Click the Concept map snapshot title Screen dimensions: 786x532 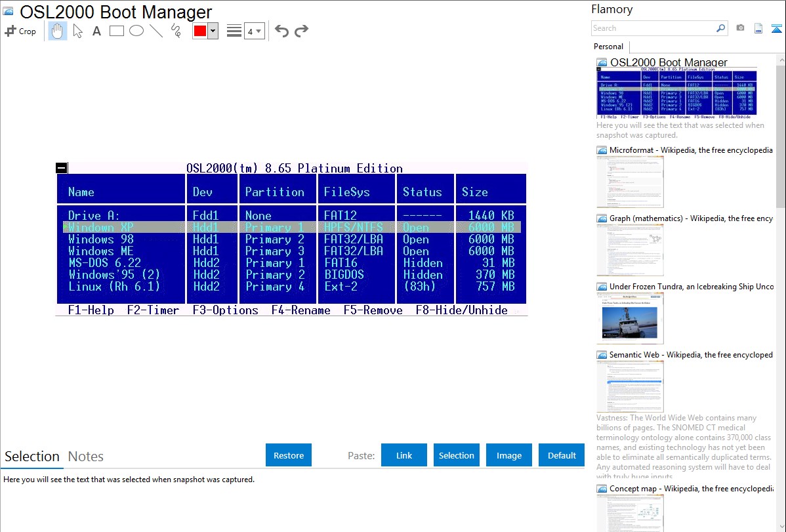(692, 488)
